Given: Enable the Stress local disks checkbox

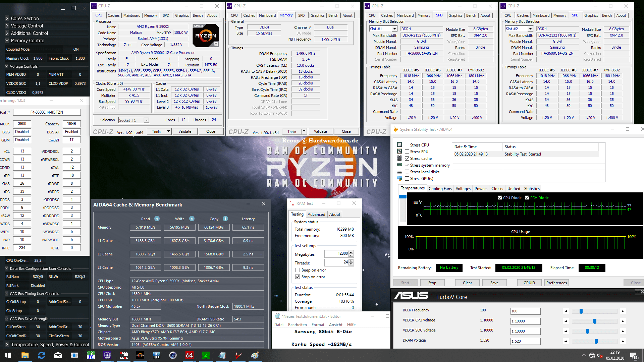Looking at the screenshot, I should tap(407, 172).
